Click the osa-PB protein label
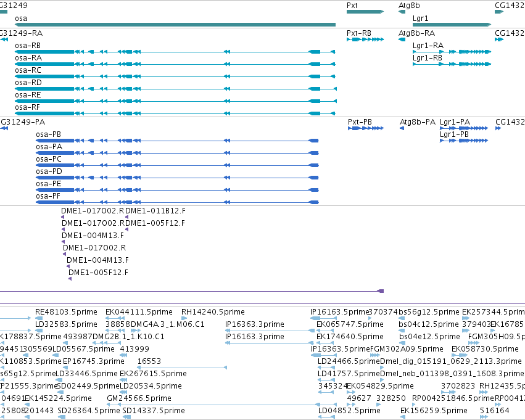Screen dimensions: 525x420 (x=49, y=134)
